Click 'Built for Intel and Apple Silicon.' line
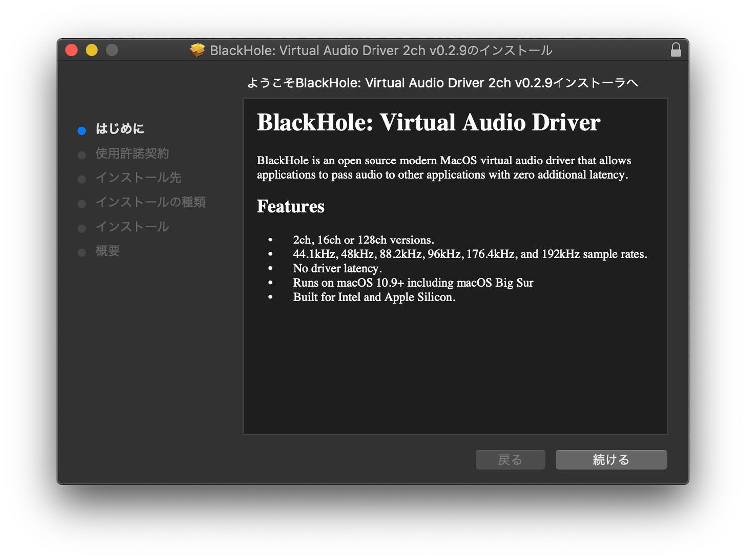 point(374,297)
